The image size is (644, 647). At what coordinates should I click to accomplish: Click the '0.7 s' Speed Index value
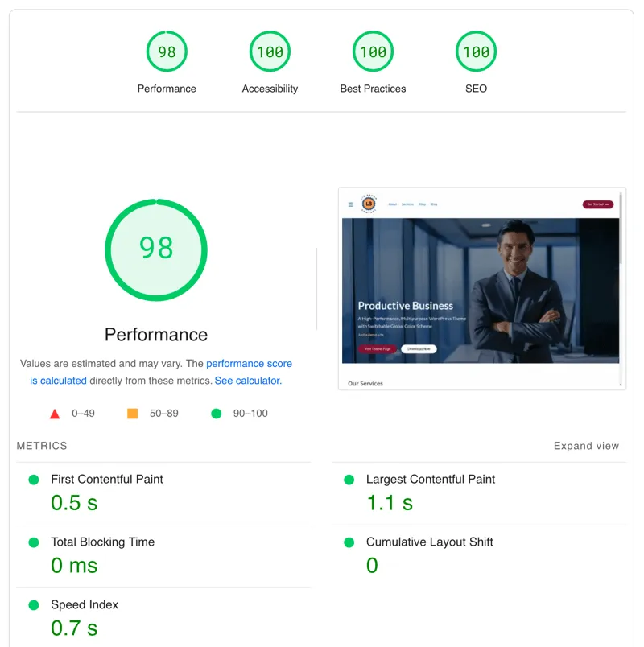tap(74, 628)
